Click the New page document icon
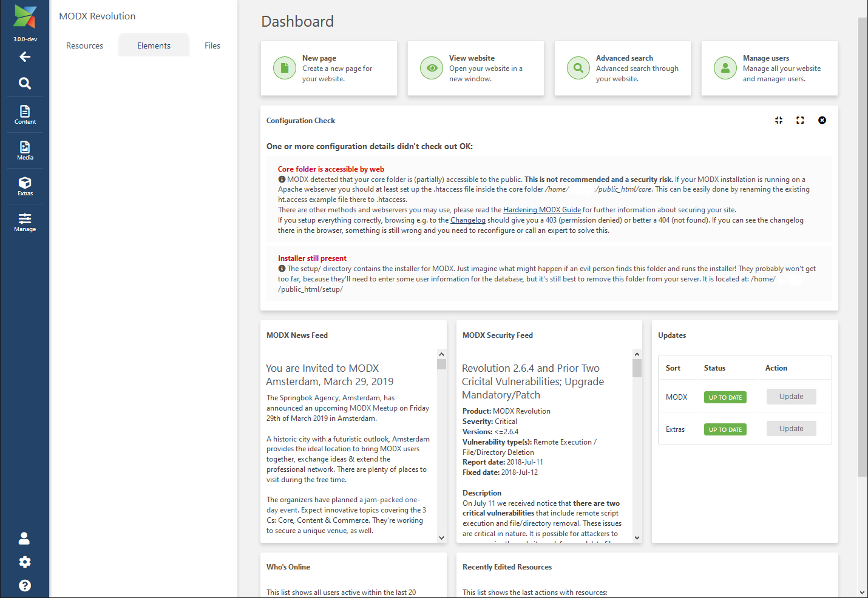868x598 pixels. 285,68
